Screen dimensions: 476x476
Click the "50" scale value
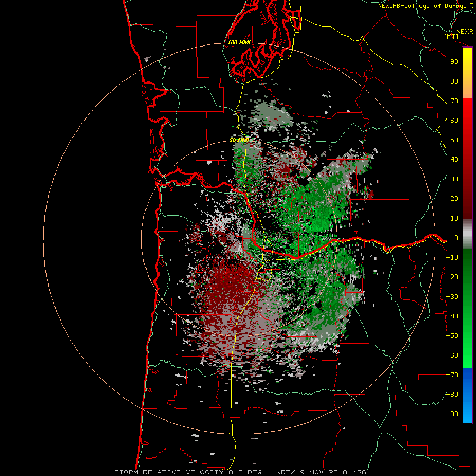tap(454, 140)
